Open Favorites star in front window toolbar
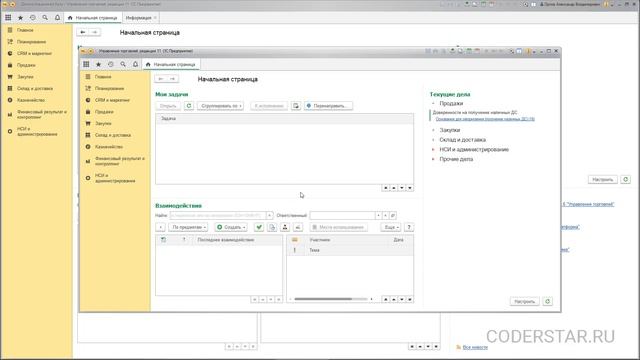Screen dimensions: 640x360 98,64
